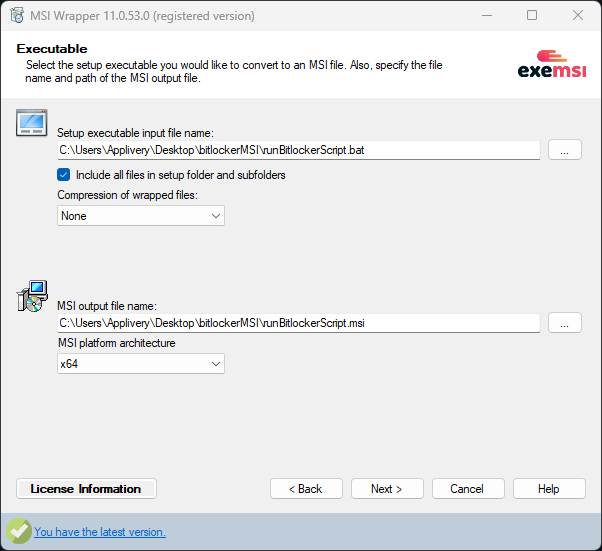Click the MSI installer package icon
This screenshot has height=551, width=602.
(32, 296)
